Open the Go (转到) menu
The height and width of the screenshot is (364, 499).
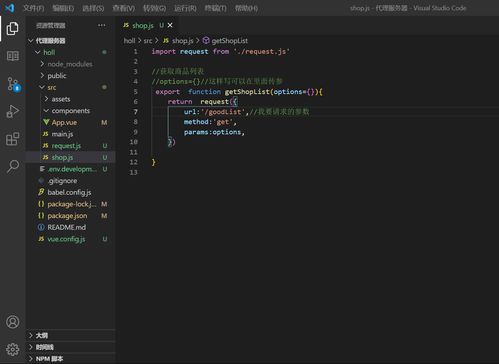(154, 8)
